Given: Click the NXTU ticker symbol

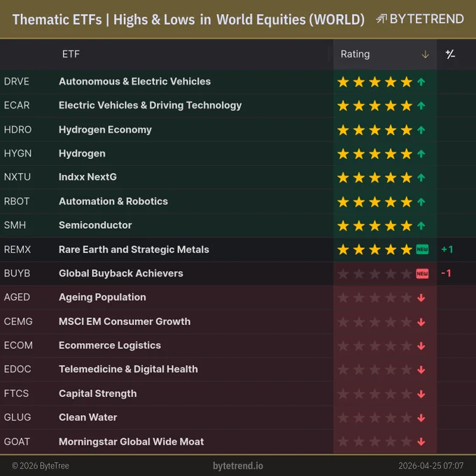Looking at the screenshot, I should pyautogui.click(x=17, y=177).
